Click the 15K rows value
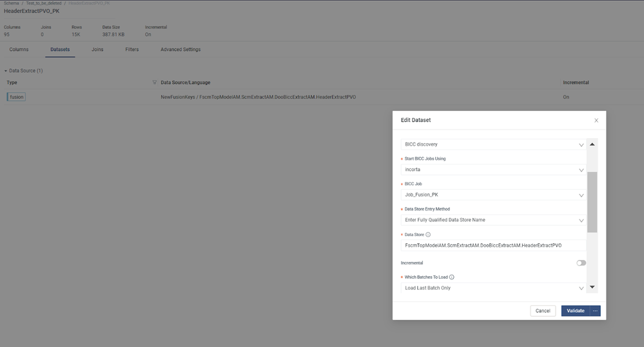This screenshot has height=347, width=644. (76, 35)
